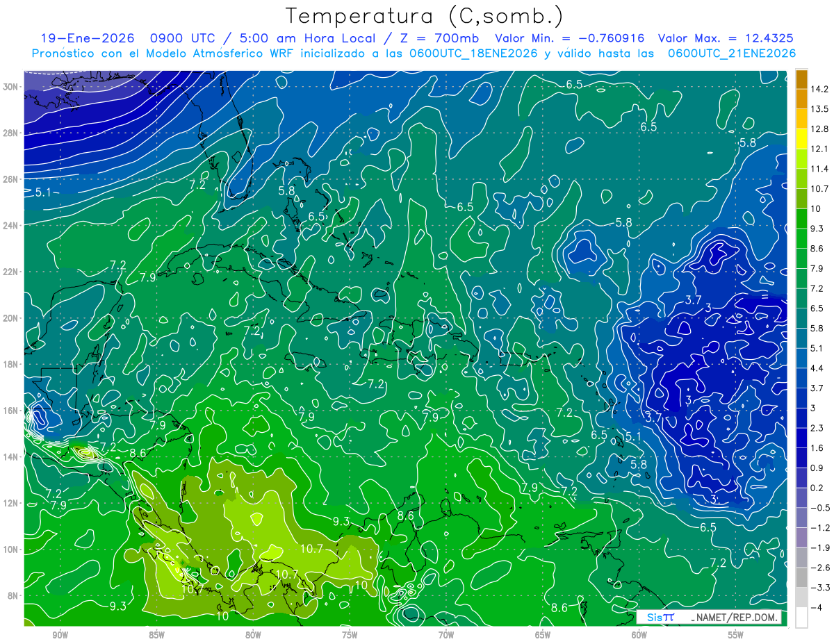Click the '0.9' value on the color scale

click(817, 468)
